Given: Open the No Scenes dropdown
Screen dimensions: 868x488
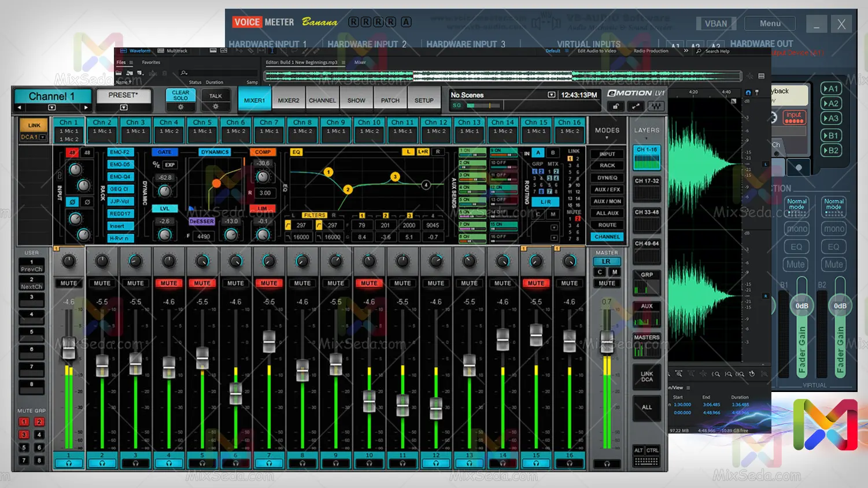Looking at the screenshot, I should 551,95.
